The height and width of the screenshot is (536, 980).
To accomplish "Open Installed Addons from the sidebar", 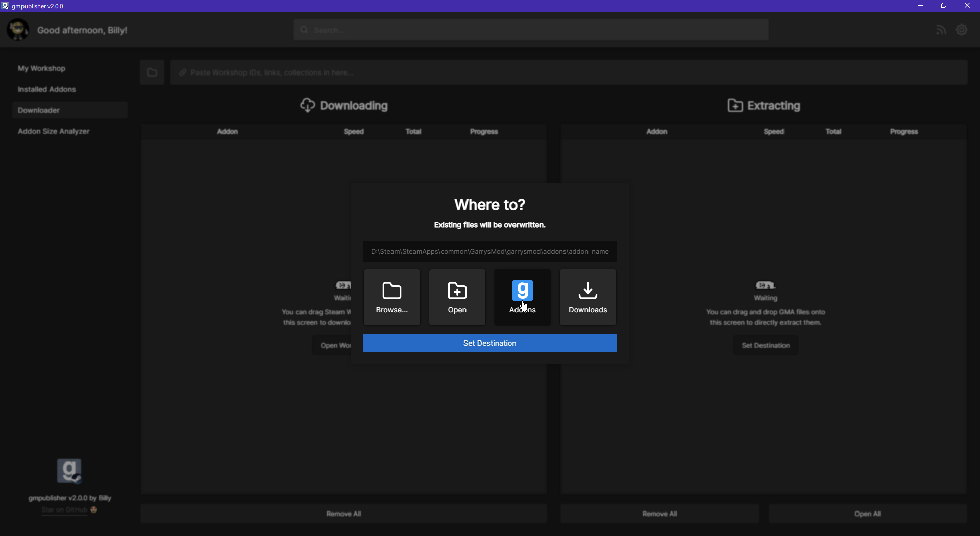I will (x=46, y=89).
